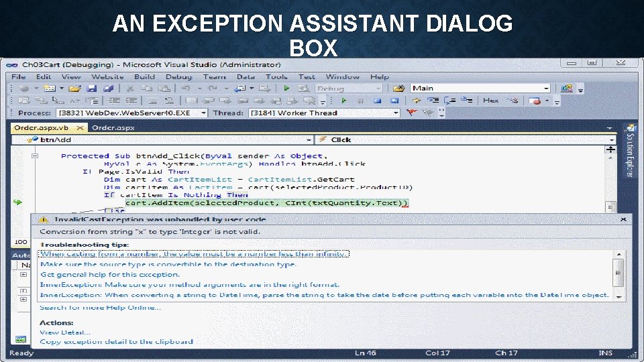
Task: Click the tips list scroll down arrow
Action: tap(619, 297)
